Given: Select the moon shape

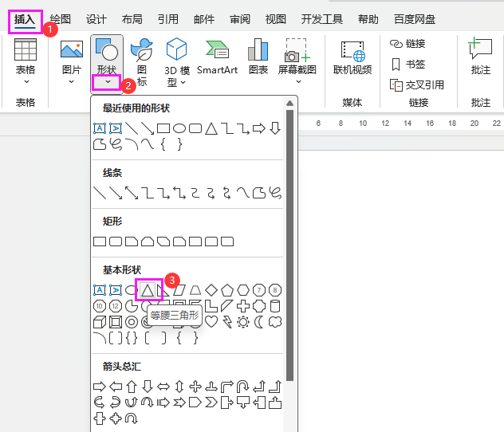Looking at the screenshot, I should pos(258,322).
